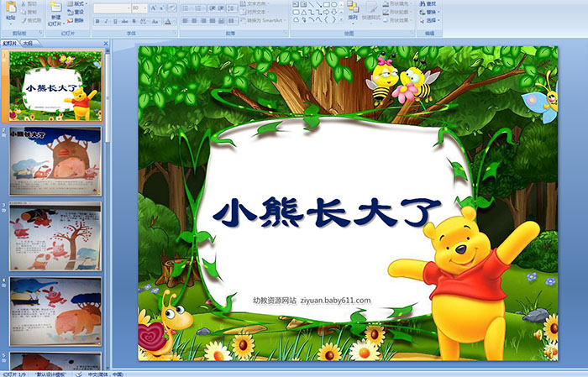Switch to the Slides (幻灯片) pane tab
The image size is (588, 377).
click(10, 44)
